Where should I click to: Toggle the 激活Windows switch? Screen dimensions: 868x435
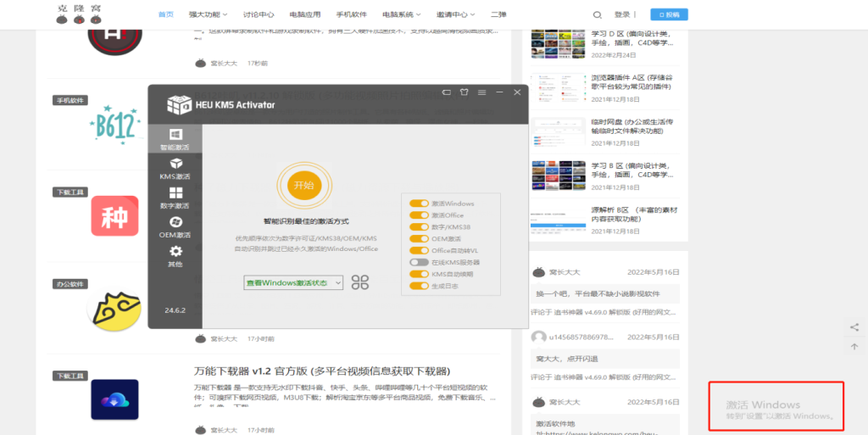419,204
